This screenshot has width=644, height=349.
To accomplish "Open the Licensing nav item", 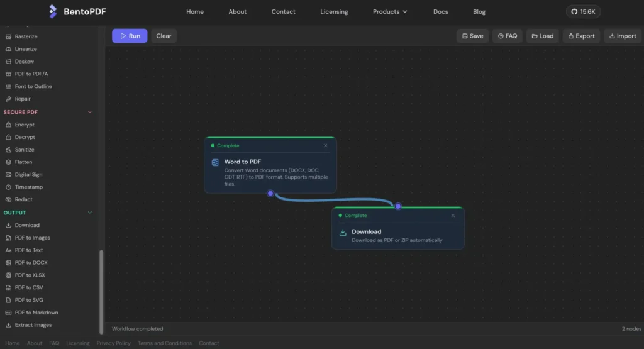I will [x=334, y=12].
